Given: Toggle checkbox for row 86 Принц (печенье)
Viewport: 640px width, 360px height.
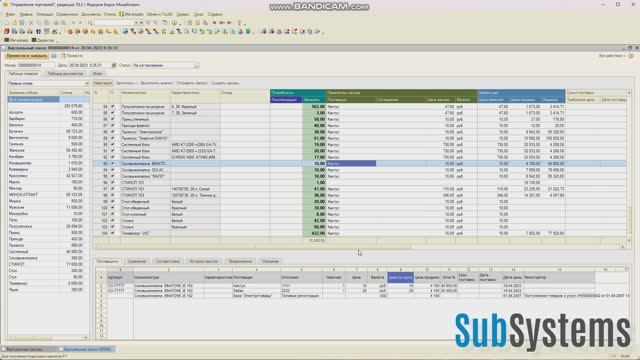Looking at the screenshot, I should (112, 119).
